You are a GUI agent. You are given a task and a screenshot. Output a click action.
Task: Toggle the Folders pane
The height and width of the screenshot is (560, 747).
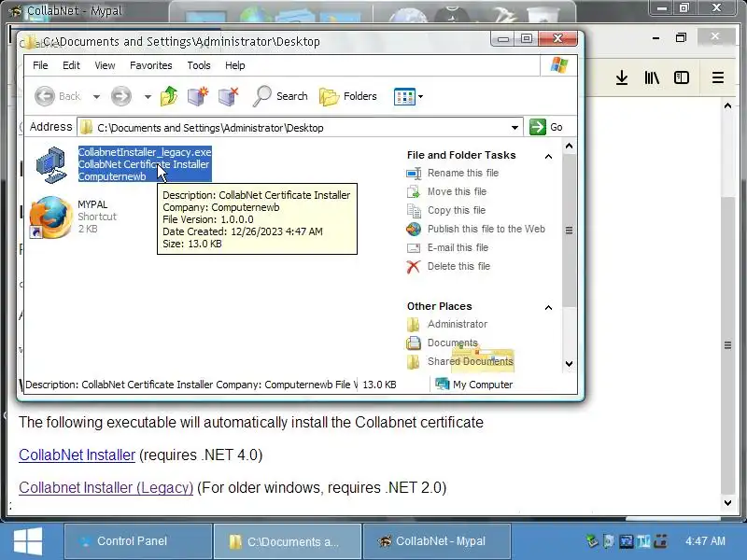348,96
